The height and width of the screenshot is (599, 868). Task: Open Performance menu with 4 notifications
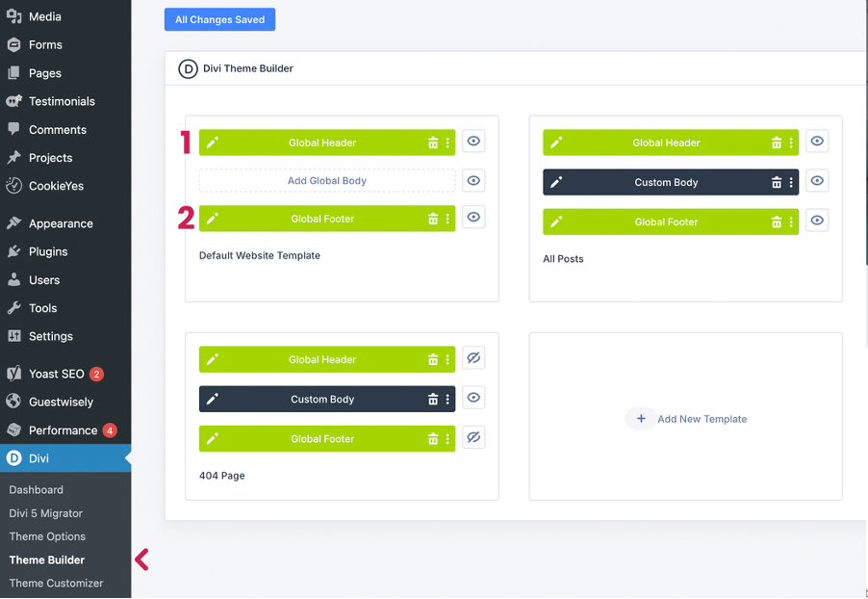pos(65,430)
